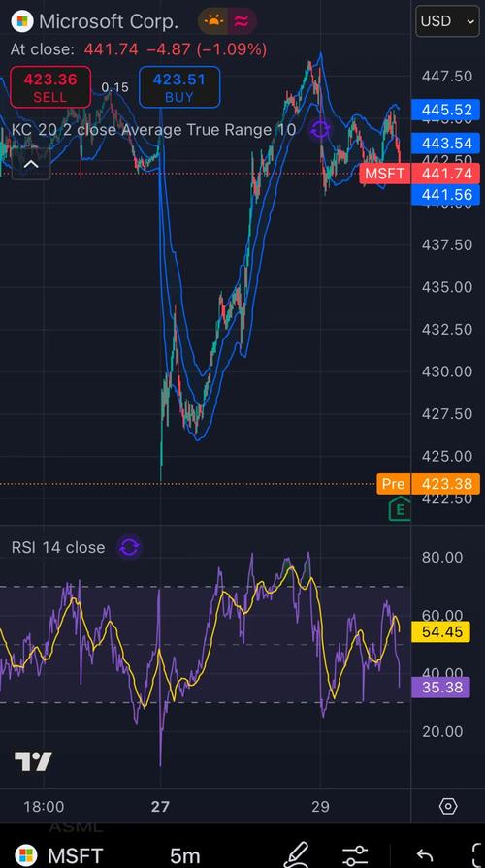
Task: Tap the blue BUY 423.51 button
Action: (179, 87)
